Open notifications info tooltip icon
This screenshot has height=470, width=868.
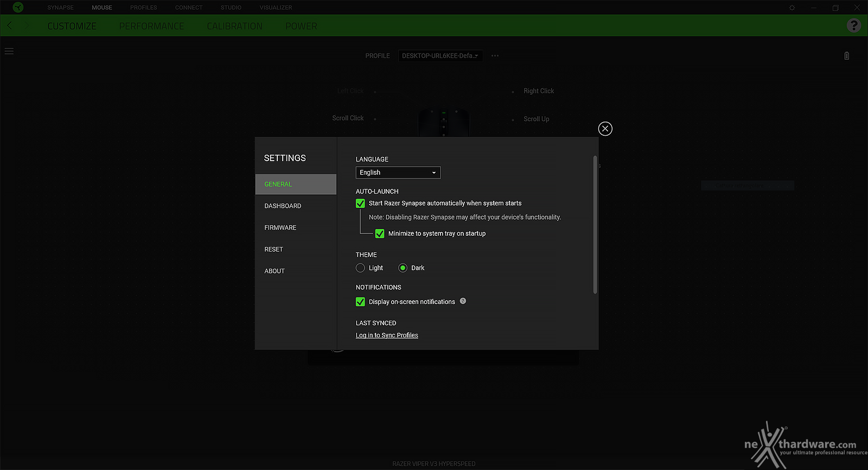[463, 301]
